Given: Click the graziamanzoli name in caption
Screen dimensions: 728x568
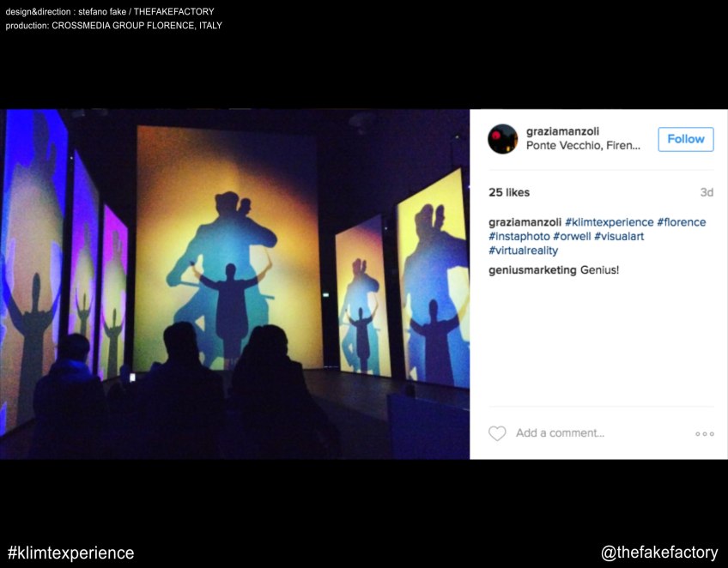Looking at the screenshot, I should 525,222.
